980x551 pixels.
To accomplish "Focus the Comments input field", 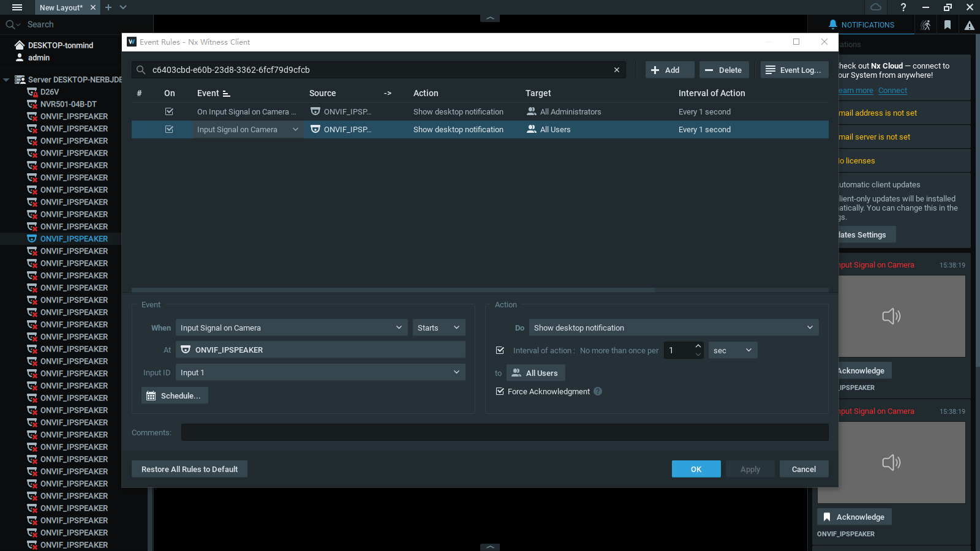I will tap(505, 432).
